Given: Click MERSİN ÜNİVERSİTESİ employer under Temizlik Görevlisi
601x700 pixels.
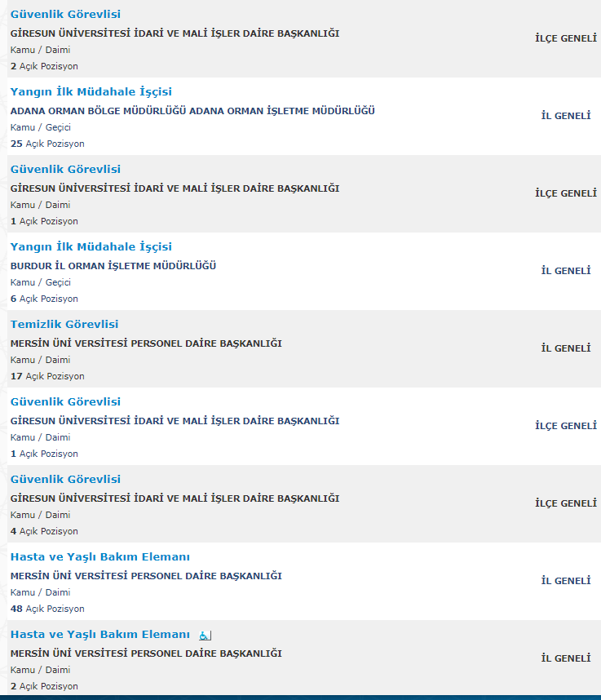Looking at the screenshot, I should [146, 343].
